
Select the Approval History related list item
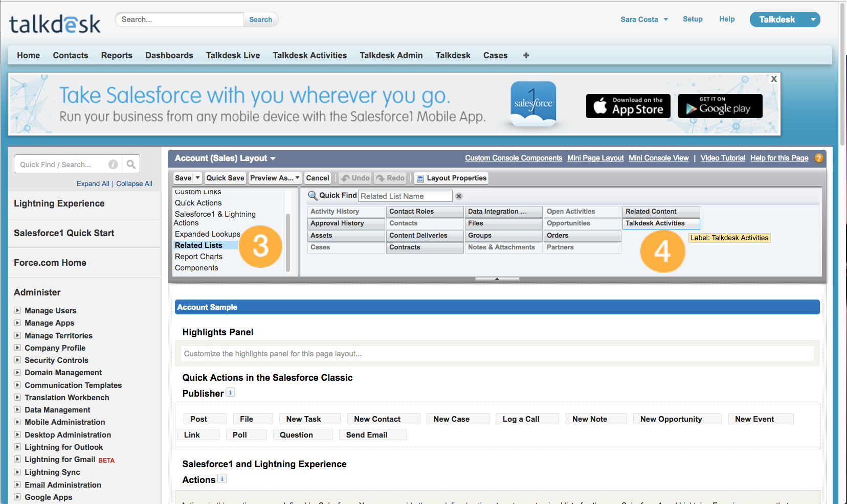coord(346,223)
